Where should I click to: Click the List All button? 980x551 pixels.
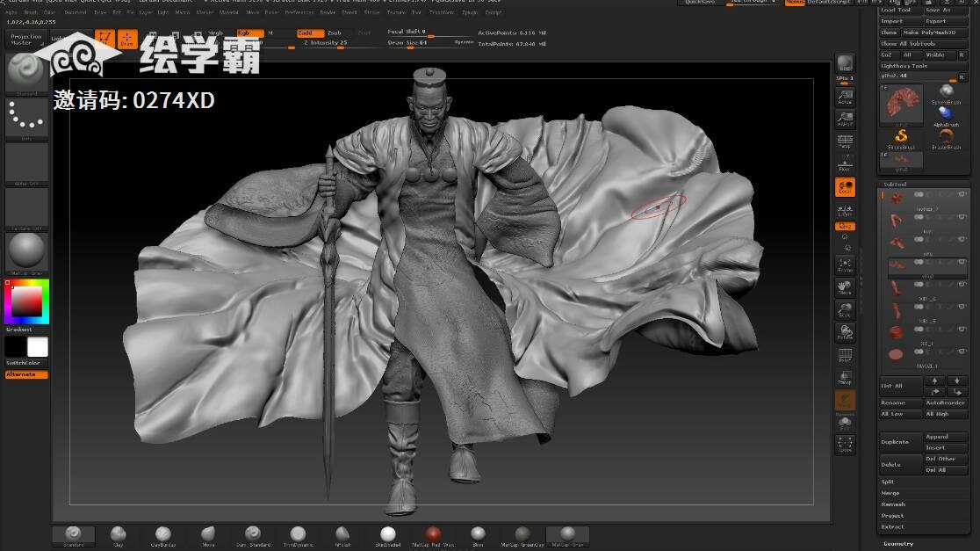[900, 386]
